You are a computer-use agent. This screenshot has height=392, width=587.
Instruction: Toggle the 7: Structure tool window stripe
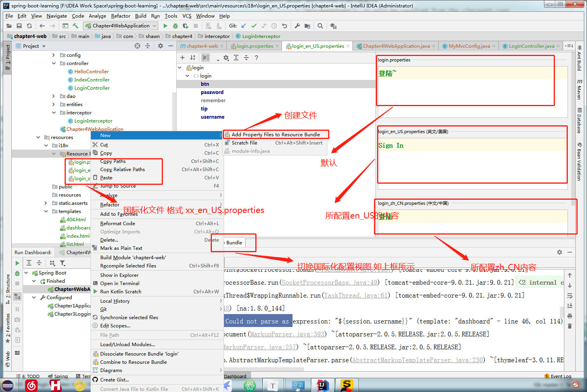pyautogui.click(x=7, y=289)
